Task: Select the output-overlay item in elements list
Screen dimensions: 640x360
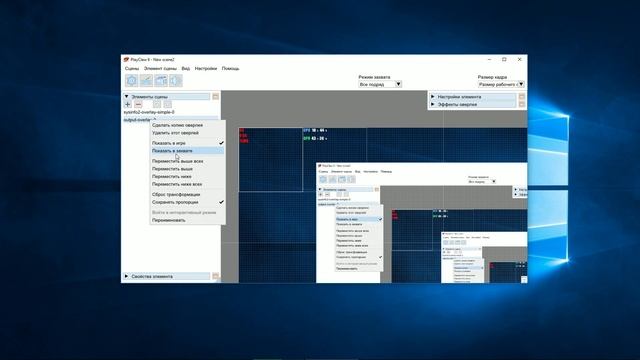Action: (x=139, y=120)
